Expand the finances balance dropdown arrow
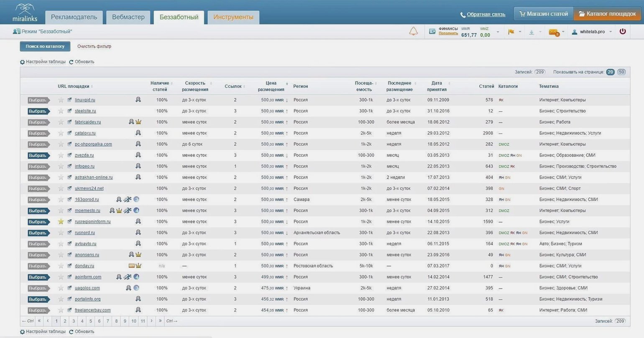Image resolution: width=644 pixels, height=338 pixels. click(x=498, y=32)
